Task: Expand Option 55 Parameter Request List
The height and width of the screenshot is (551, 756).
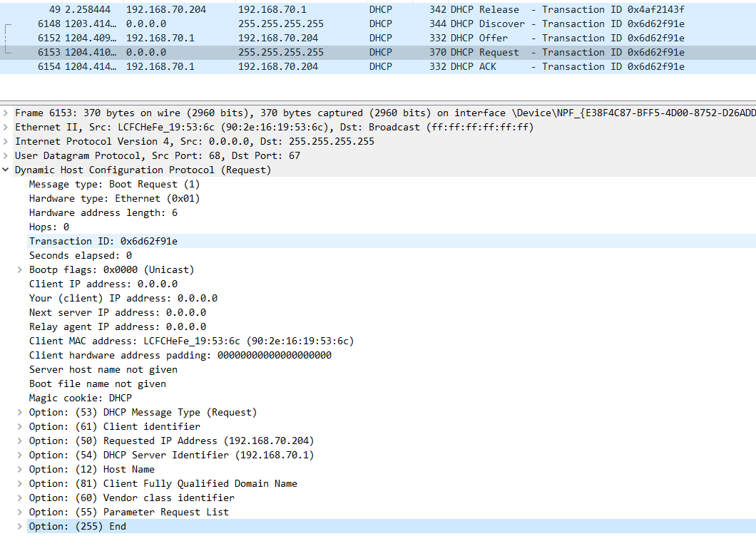Action: point(20,513)
